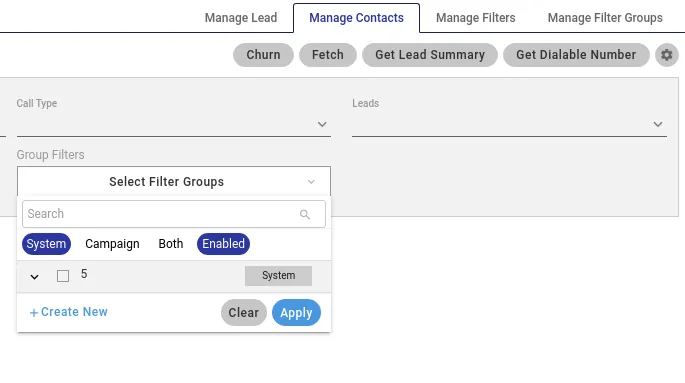Toggle the System filter chip
Image resolution: width=685 pixels, height=383 pixels.
point(46,244)
